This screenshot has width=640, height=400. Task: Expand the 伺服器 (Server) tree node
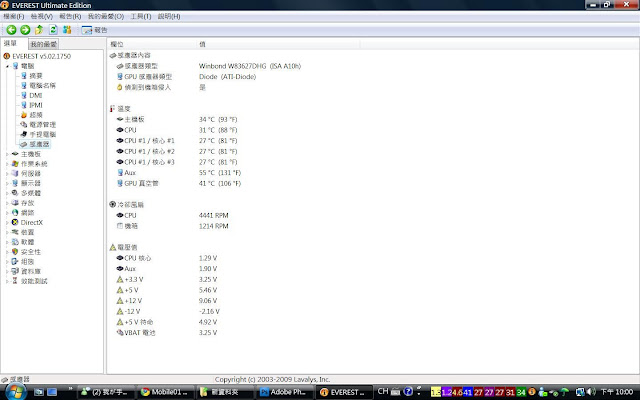pyautogui.click(x=7, y=174)
